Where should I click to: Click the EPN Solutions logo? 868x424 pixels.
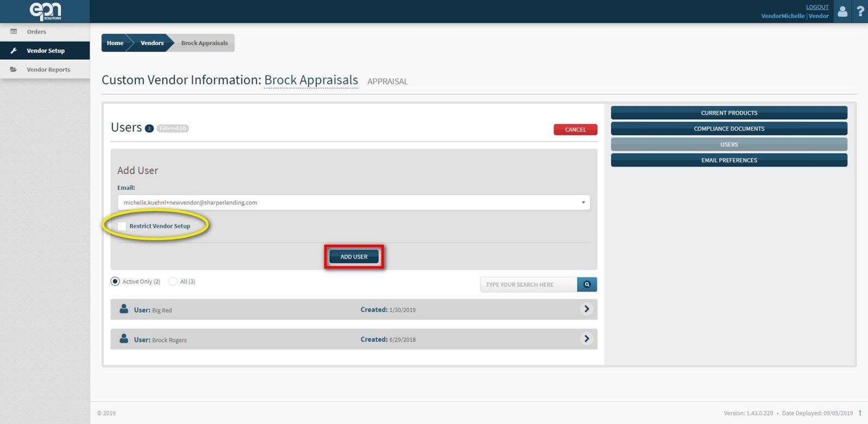(x=45, y=11)
